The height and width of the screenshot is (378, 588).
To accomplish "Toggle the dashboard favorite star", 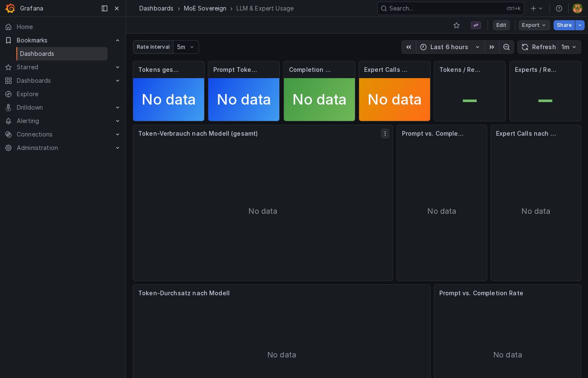I will click(457, 25).
